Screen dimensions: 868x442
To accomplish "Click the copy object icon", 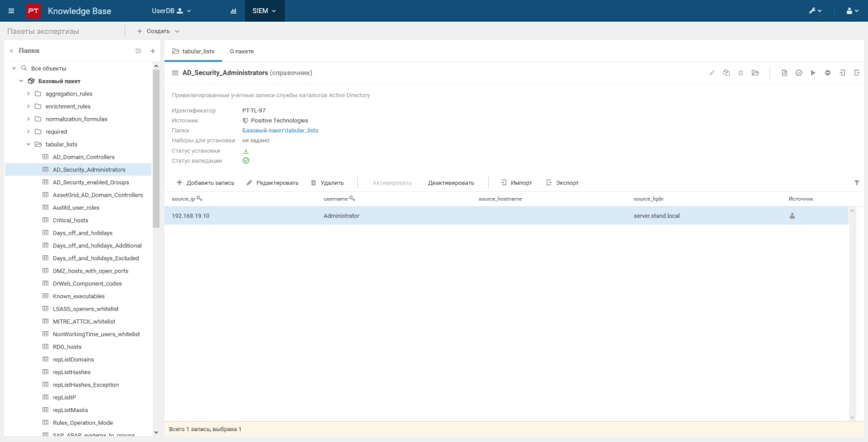I will (726, 73).
